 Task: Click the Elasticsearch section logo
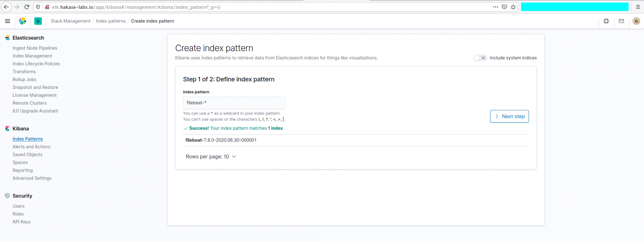[7, 38]
